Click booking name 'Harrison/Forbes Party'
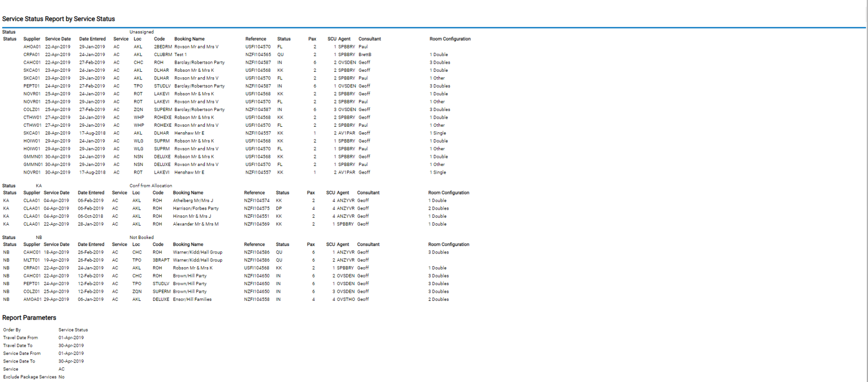This screenshot has height=382, width=868. (x=196, y=208)
